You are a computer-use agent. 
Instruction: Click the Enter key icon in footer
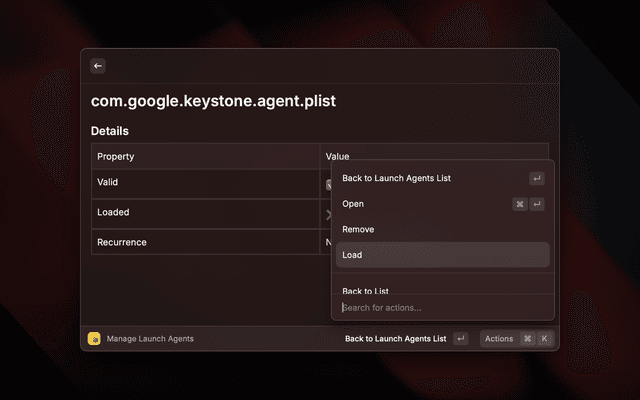[x=460, y=339]
